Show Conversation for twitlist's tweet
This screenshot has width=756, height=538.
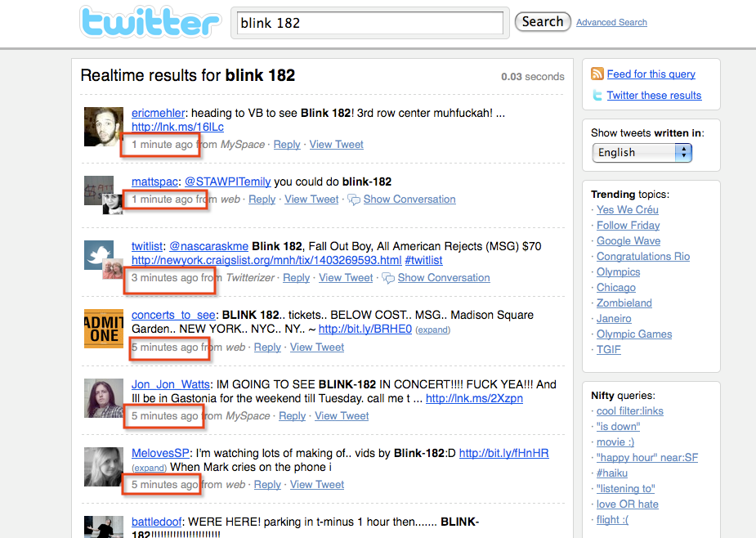pos(444,278)
